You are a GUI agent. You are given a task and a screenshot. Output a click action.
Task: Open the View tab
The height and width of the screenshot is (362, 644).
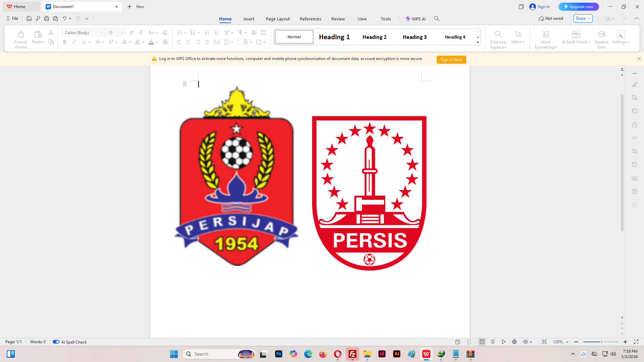pyautogui.click(x=362, y=19)
